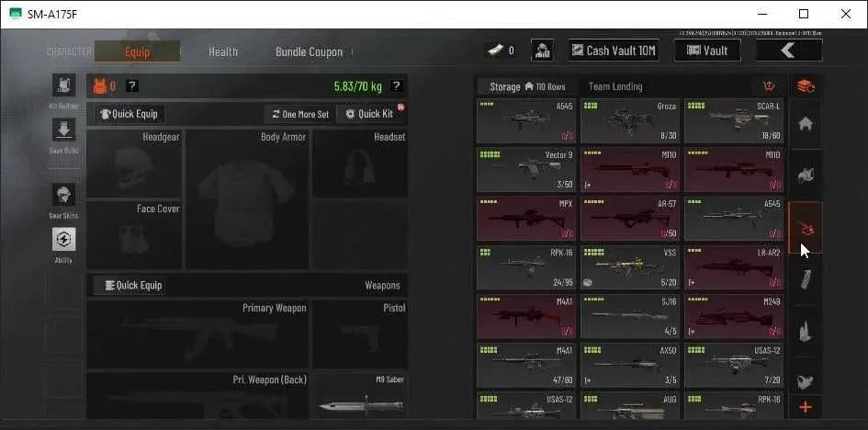Select the AX50 weapon card
The width and height of the screenshot is (868, 430).
coord(630,365)
